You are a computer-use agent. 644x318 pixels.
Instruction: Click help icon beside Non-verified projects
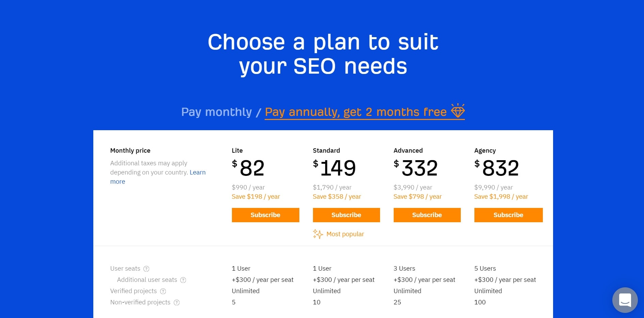click(177, 302)
